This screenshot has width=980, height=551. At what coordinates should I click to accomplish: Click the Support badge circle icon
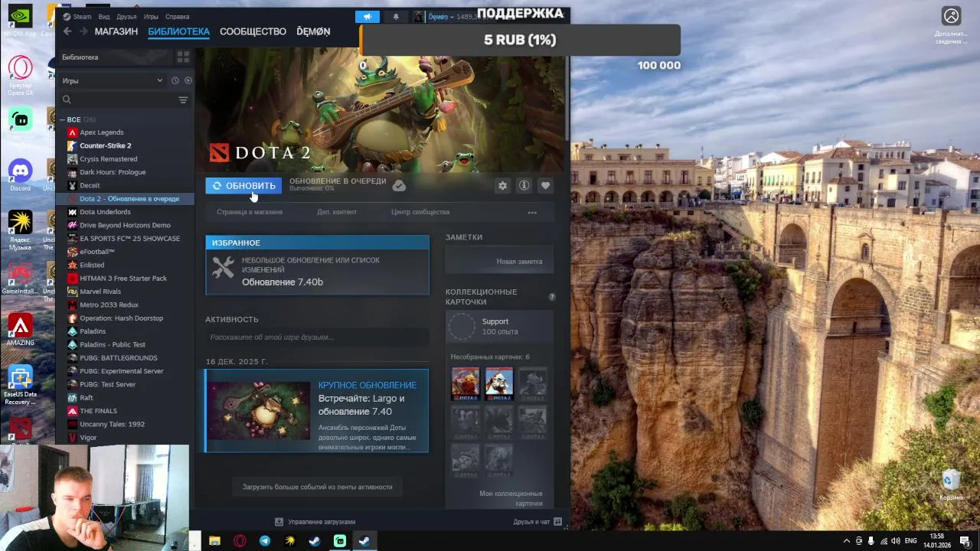pyautogui.click(x=462, y=327)
